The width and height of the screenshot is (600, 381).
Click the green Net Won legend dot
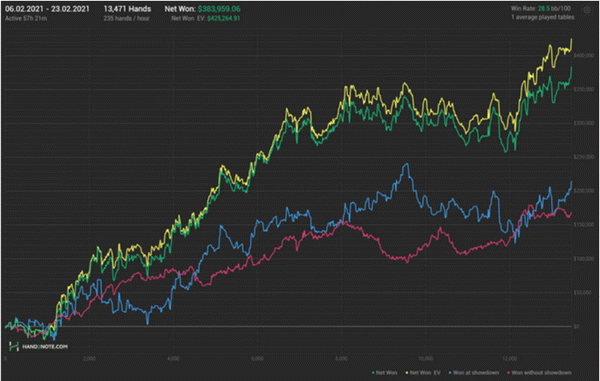373,373
